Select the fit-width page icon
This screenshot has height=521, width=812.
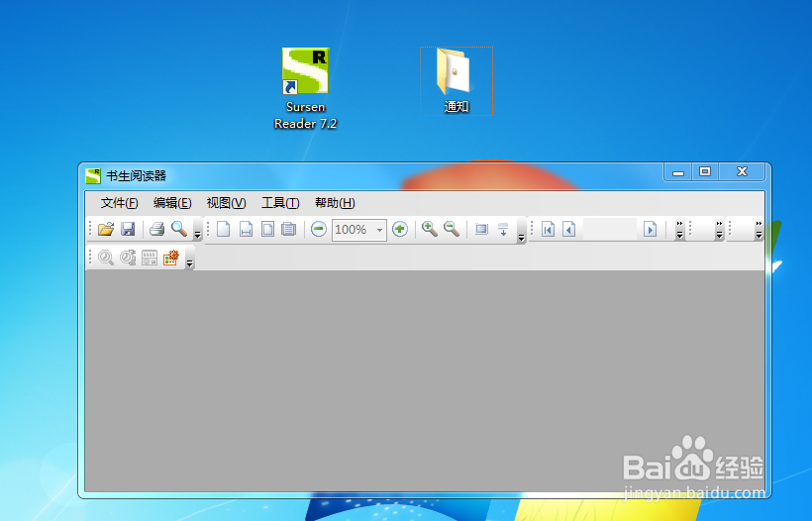(x=246, y=229)
